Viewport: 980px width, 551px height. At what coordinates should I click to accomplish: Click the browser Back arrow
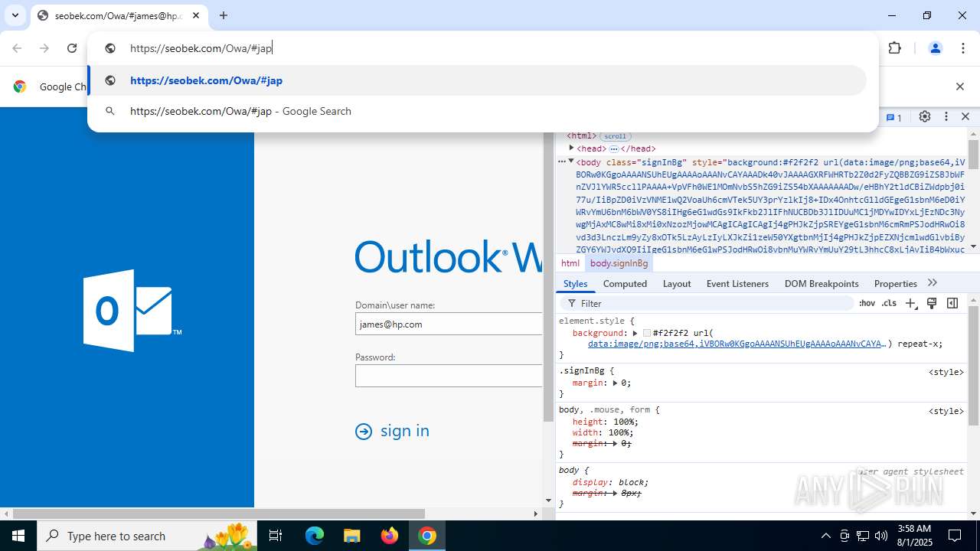[17, 48]
